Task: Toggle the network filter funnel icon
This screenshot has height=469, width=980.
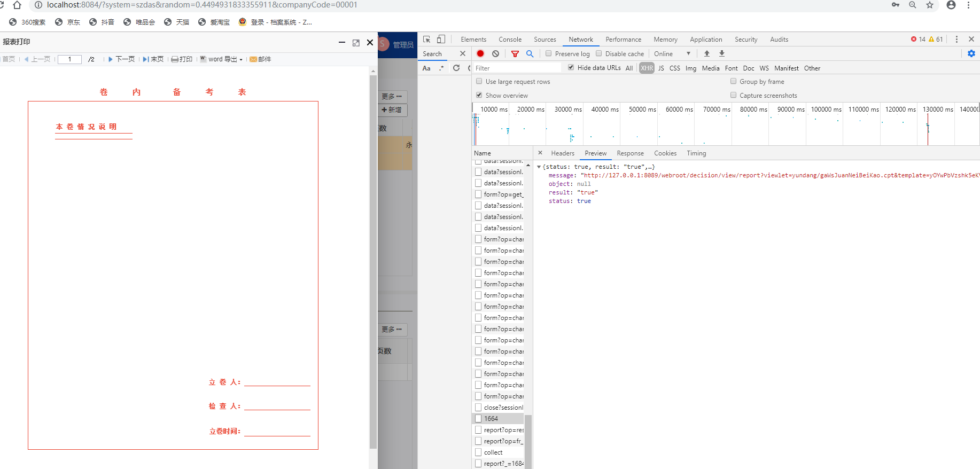Action: [515, 53]
